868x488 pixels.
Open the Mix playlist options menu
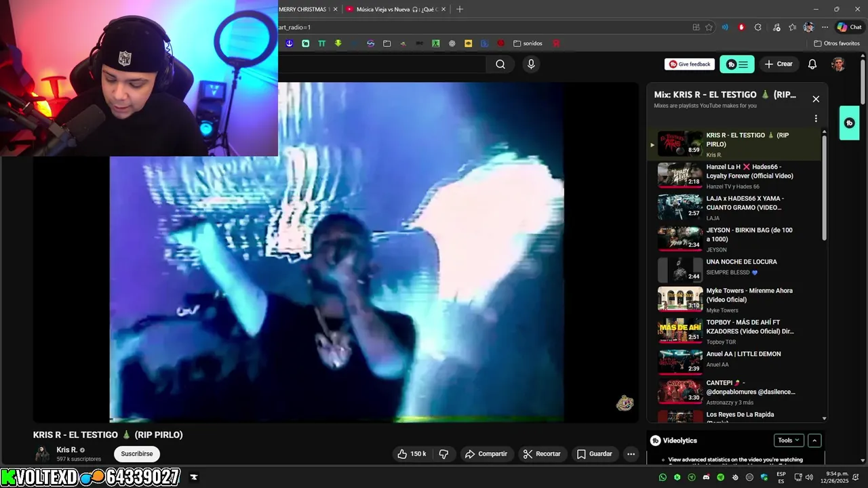tap(816, 119)
